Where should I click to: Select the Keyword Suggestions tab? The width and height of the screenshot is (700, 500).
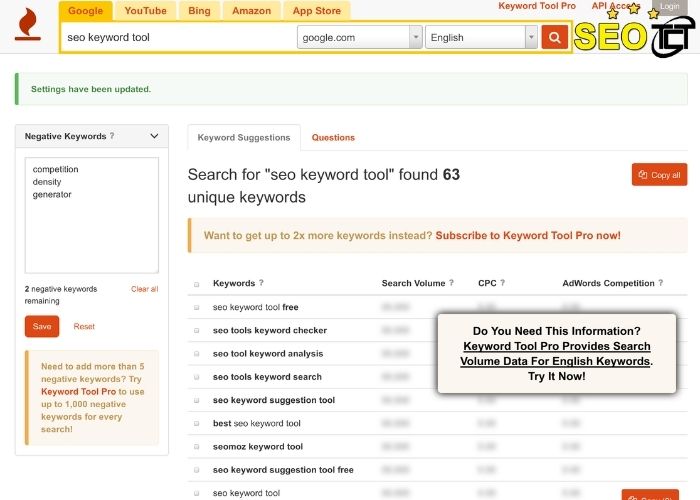pos(244,138)
